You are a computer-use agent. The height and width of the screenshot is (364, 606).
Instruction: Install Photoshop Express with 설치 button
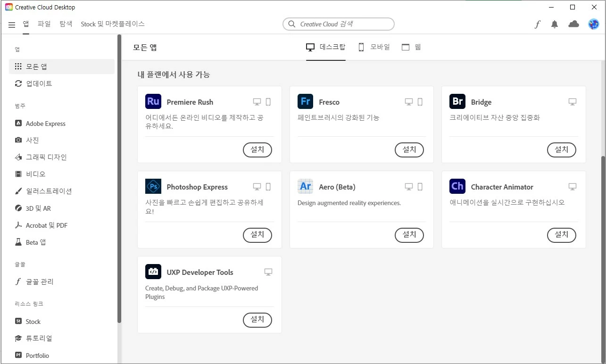tap(257, 235)
